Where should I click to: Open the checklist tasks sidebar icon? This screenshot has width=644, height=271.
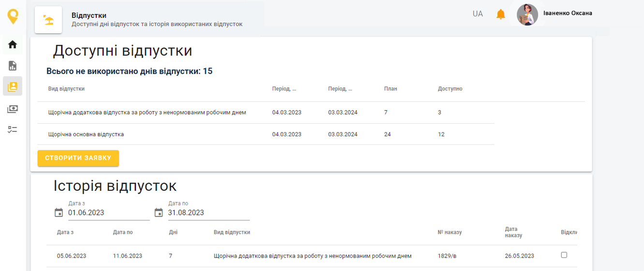[x=13, y=129]
